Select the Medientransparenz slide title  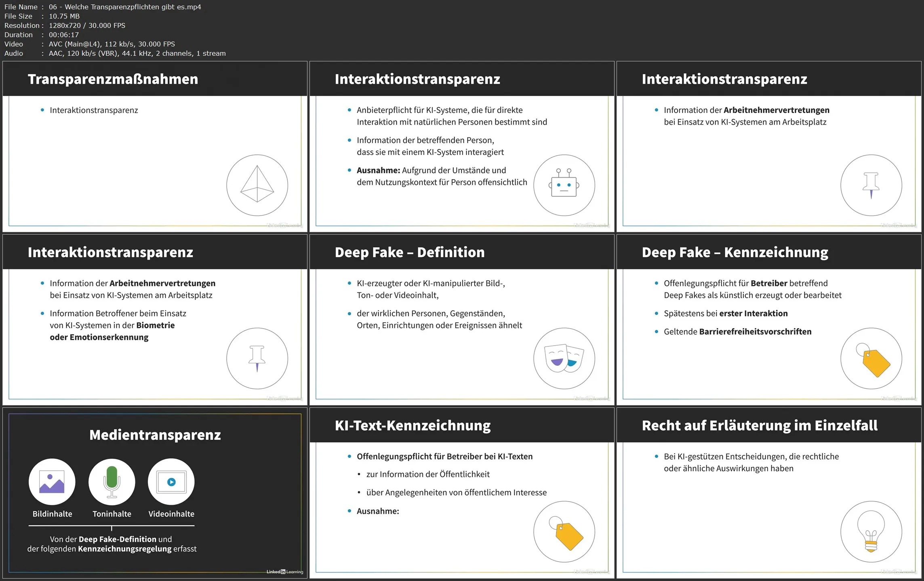(155, 435)
